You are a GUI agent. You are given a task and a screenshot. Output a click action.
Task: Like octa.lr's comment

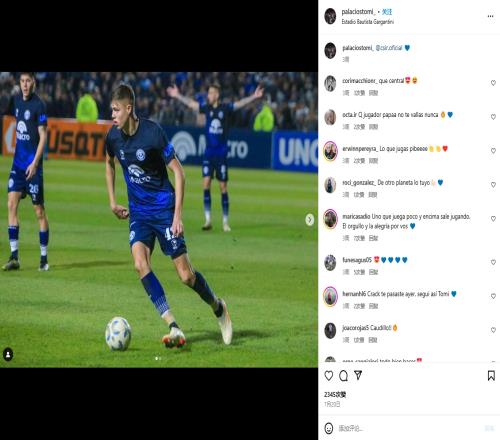[x=493, y=117]
